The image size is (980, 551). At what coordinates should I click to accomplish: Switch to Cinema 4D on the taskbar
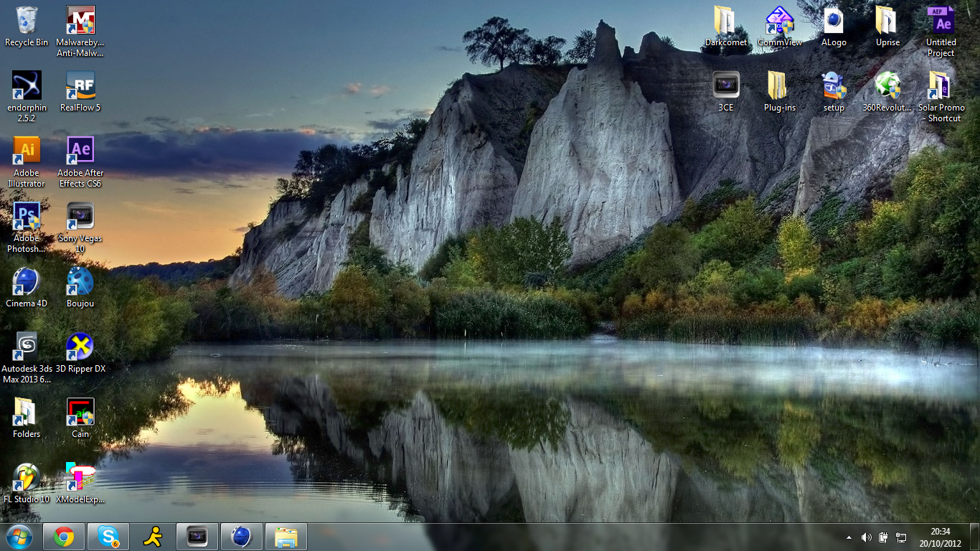click(x=242, y=537)
